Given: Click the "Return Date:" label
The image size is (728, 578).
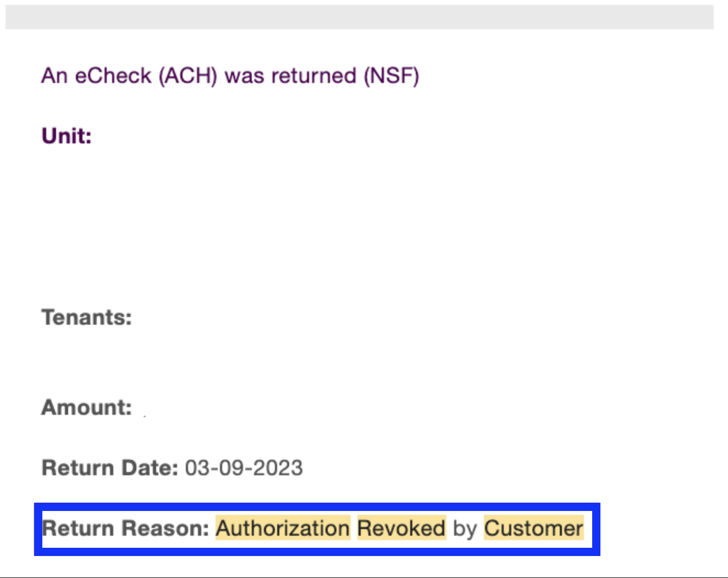Looking at the screenshot, I should 110,468.
